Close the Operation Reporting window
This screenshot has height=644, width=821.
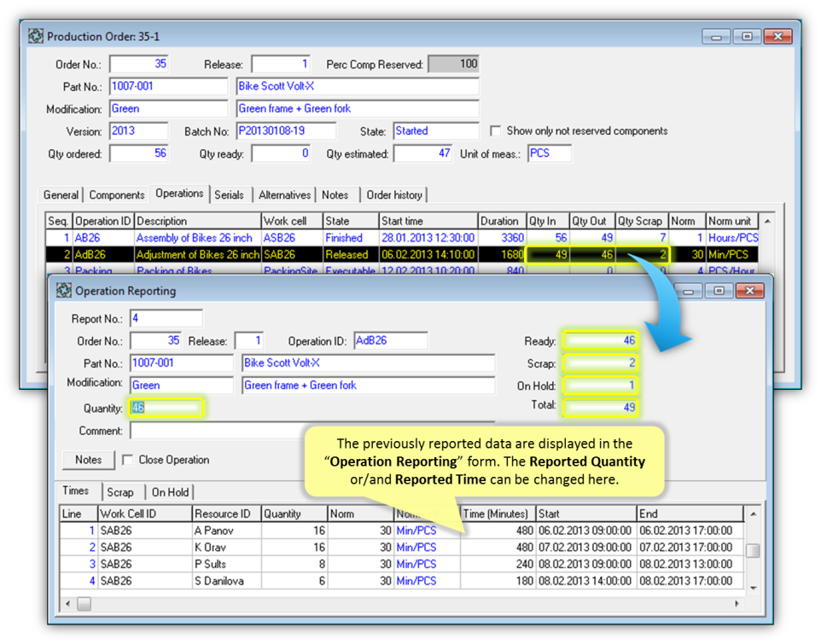tap(749, 291)
